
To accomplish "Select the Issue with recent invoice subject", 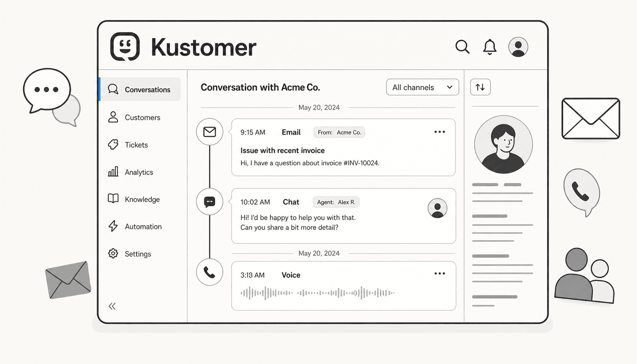I will (282, 151).
